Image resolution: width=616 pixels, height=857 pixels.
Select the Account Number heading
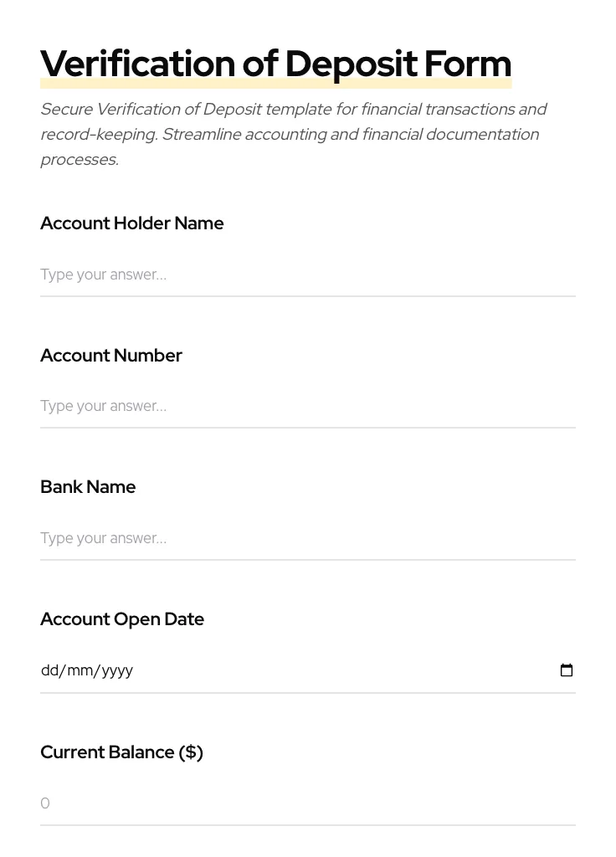111,355
